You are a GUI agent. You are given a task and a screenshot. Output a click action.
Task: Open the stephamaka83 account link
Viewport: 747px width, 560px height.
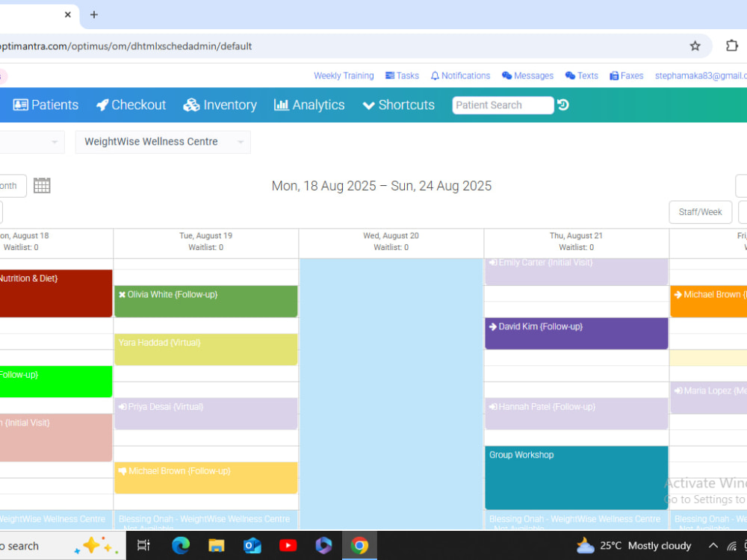(x=701, y=75)
